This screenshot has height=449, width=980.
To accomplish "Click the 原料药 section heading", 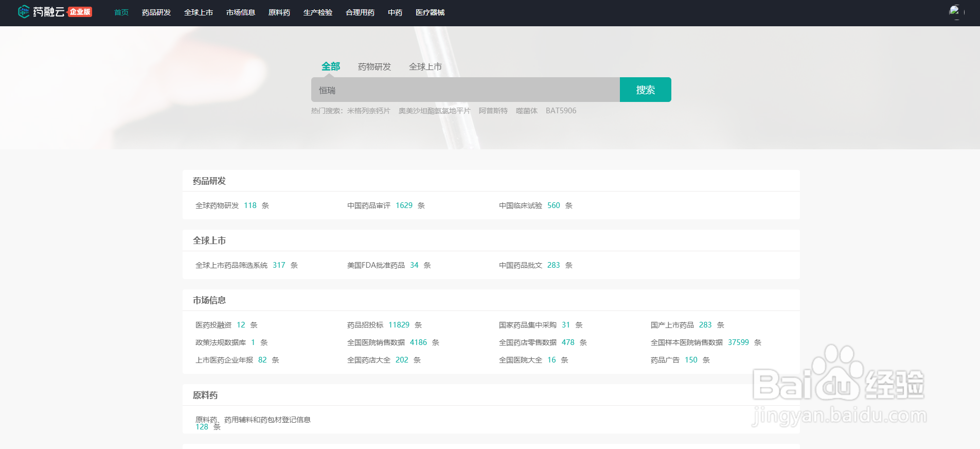I will (x=205, y=395).
